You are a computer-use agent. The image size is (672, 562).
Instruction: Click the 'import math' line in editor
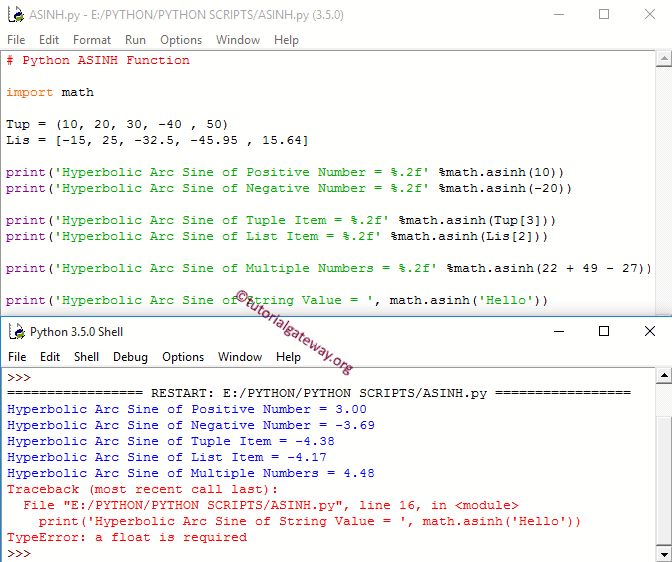(x=50, y=92)
